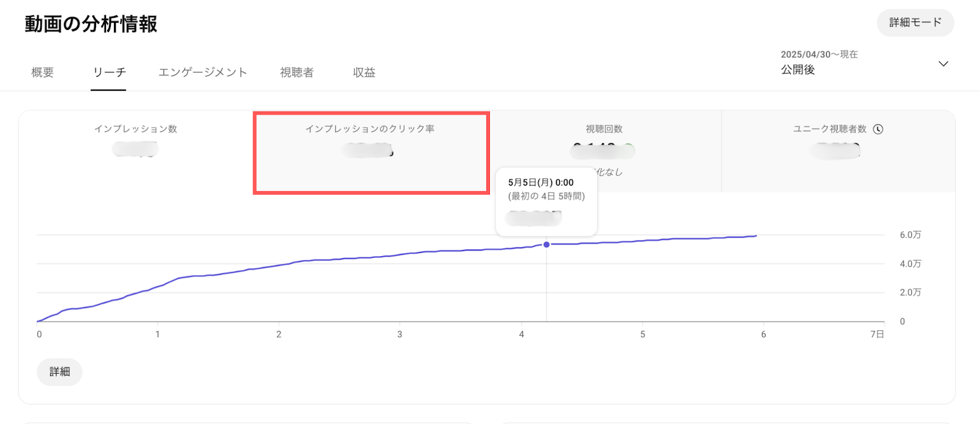
Task: Click the 5月5日(月) 0:00 tooltip text
Action: pos(541,183)
